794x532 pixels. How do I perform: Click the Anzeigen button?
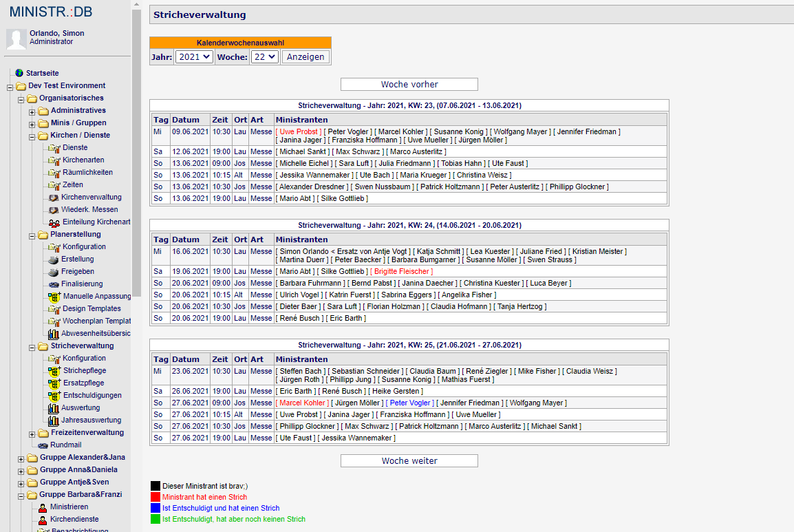pos(305,56)
